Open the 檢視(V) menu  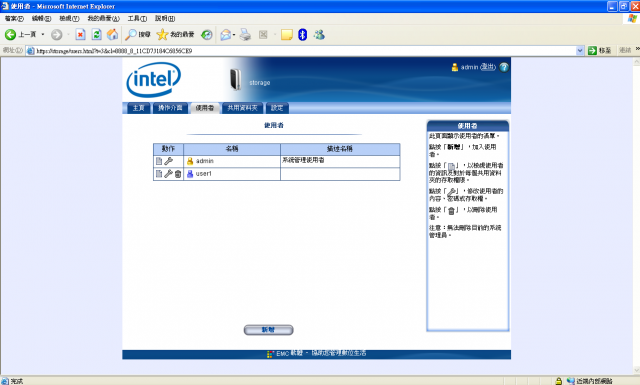coord(69,19)
